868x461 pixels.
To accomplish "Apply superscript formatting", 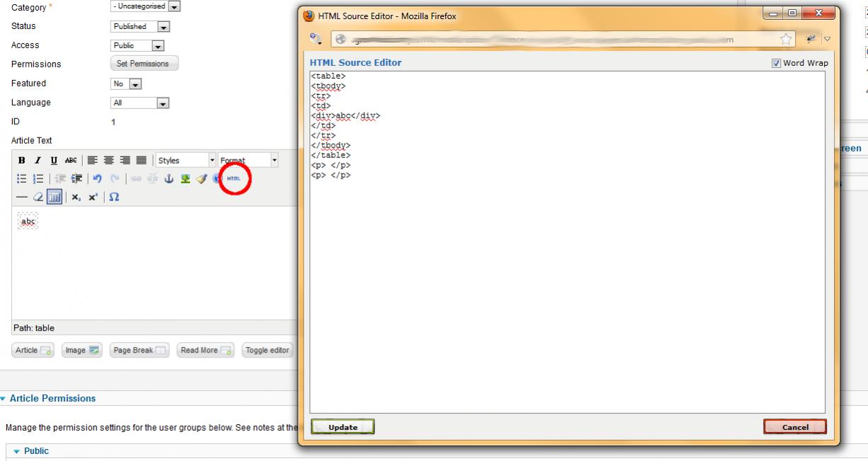I will [x=93, y=197].
